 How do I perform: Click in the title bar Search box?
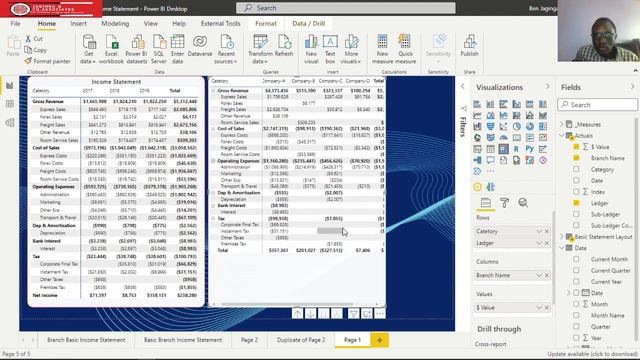pyautogui.click(x=345, y=8)
